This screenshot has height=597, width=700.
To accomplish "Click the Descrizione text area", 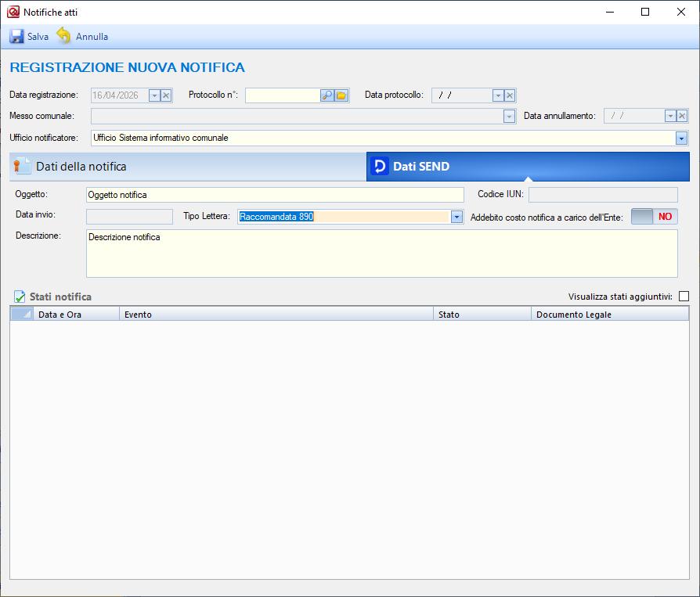I will coord(381,254).
